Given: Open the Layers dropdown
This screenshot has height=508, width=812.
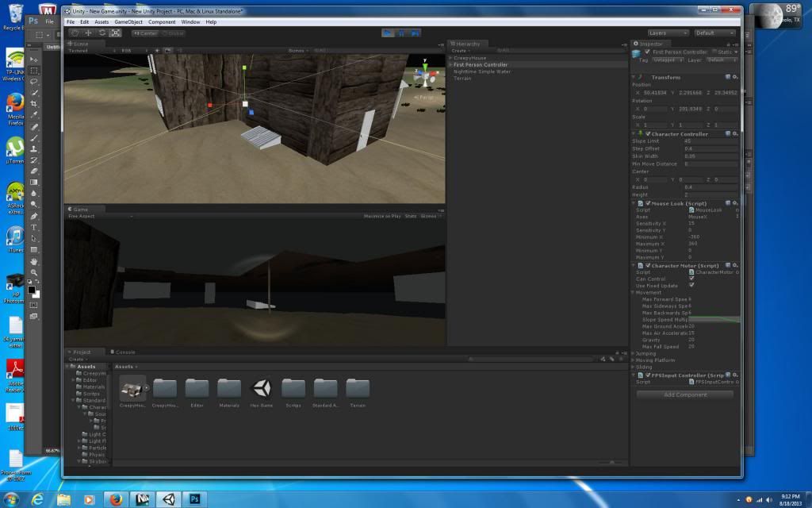Looking at the screenshot, I should pyautogui.click(x=667, y=33).
